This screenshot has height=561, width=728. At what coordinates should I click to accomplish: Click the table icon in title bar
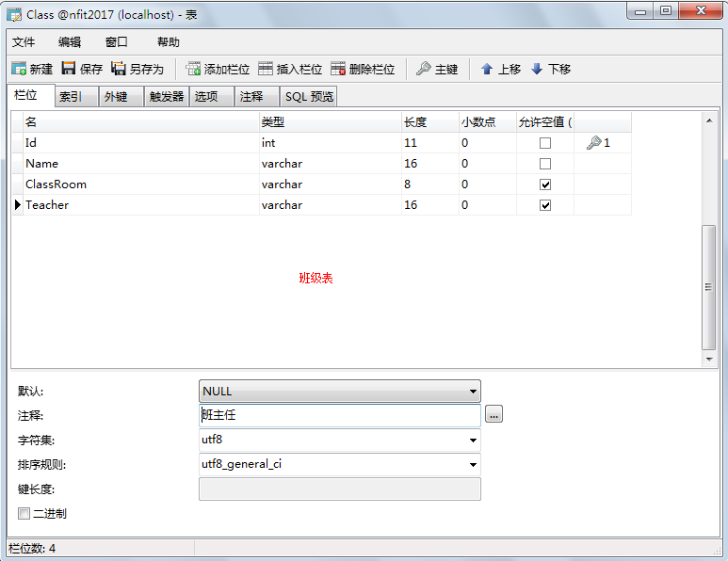[x=14, y=15]
